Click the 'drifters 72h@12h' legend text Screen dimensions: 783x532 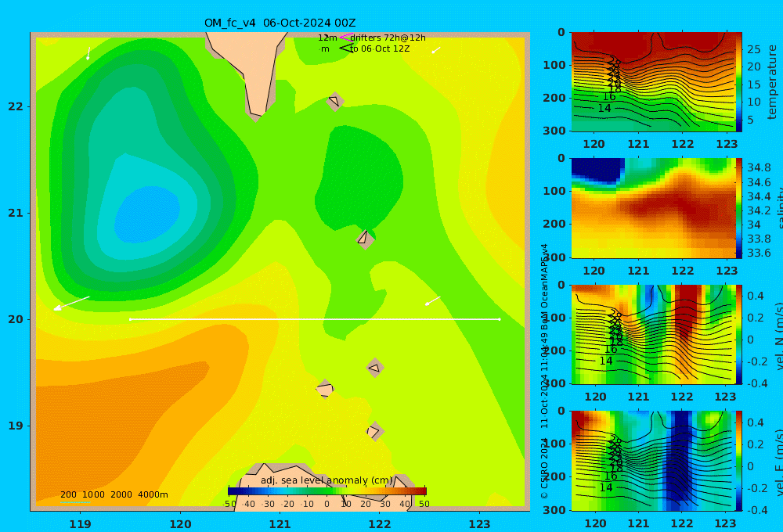[388, 38]
